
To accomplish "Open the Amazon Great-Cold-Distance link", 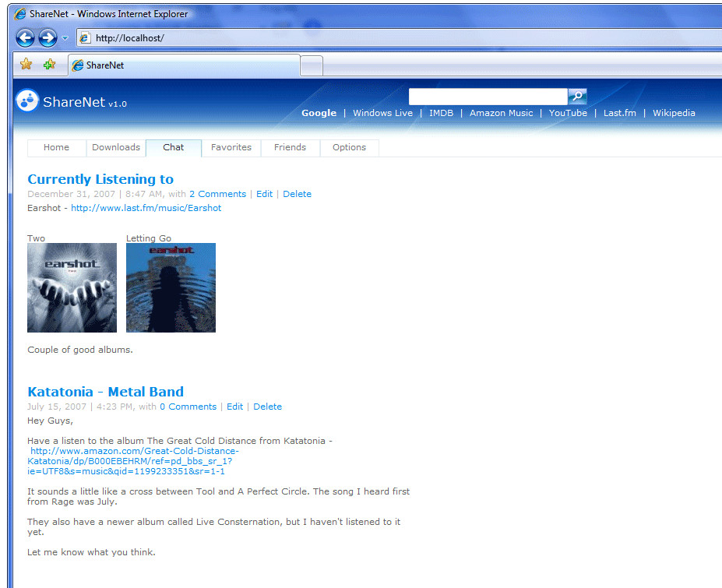I will pyautogui.click(x=133, y=461).
